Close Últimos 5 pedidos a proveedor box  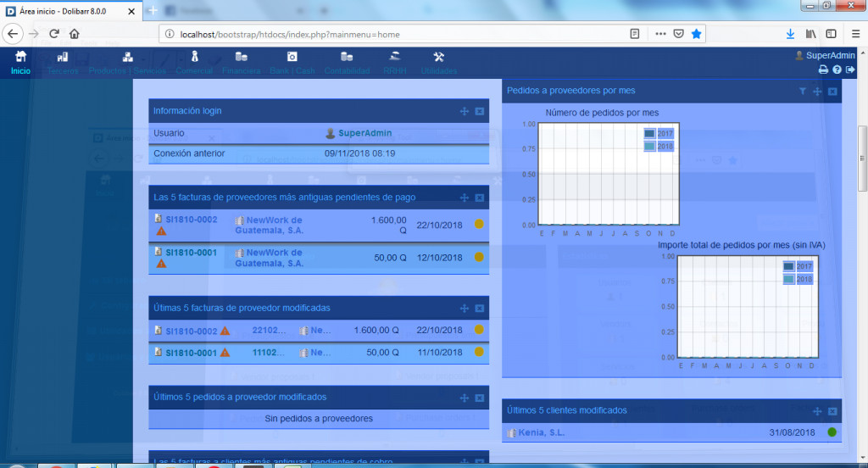(x=480, y=398)
